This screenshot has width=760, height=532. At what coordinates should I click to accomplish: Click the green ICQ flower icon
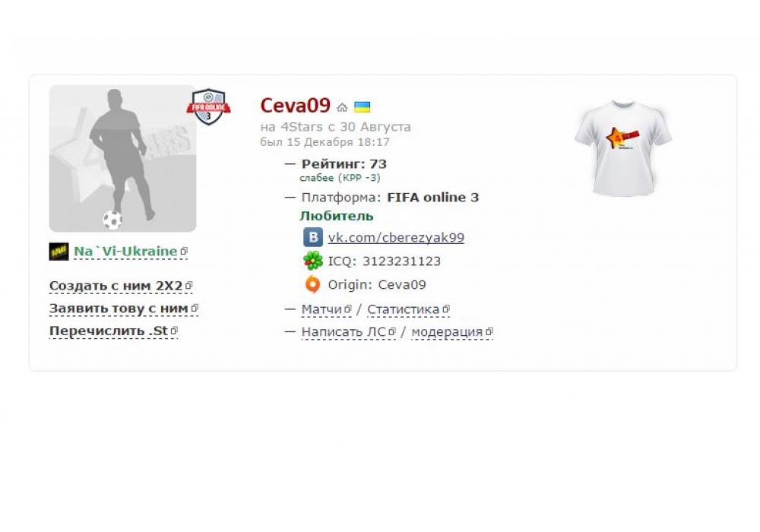pos(313,261)
